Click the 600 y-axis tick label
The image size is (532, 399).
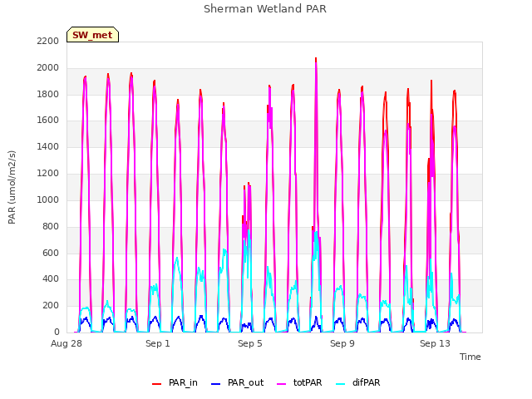(51, 253)
